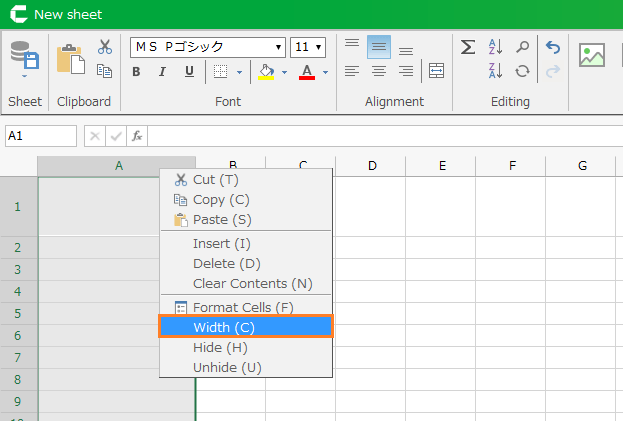The image size is (623, 421).
Task: Toggle Bold formatting
Action: click(136, 72)
